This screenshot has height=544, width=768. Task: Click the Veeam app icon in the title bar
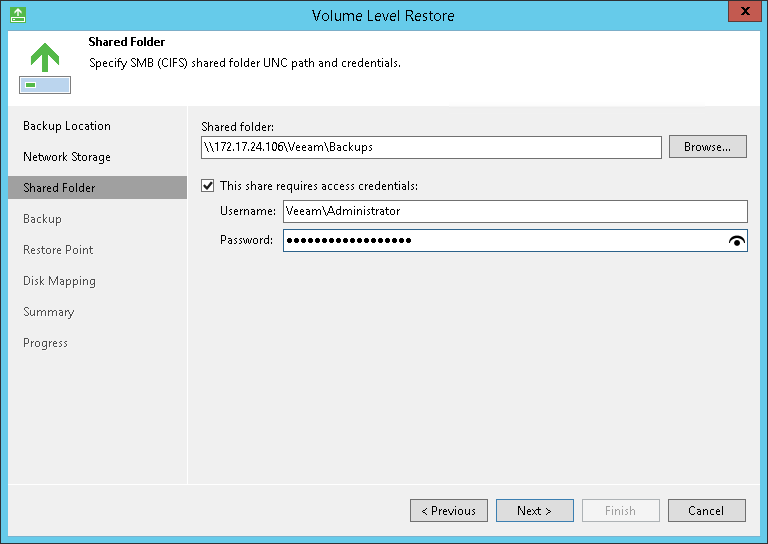click(18, 15)
